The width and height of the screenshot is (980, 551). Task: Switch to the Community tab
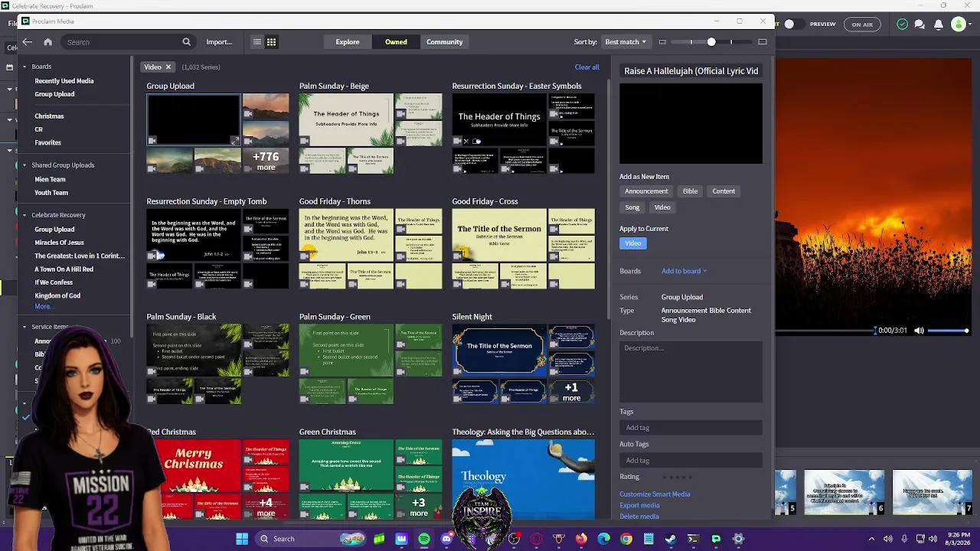(x=445, y=42)
